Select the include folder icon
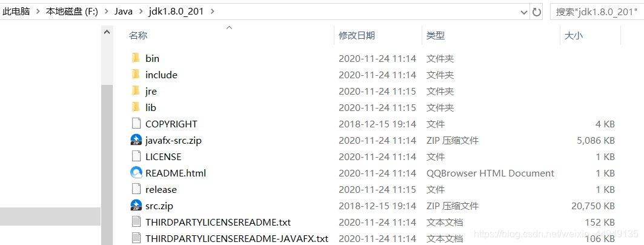Viewport: 644px width, 245px height. [136, 75]
